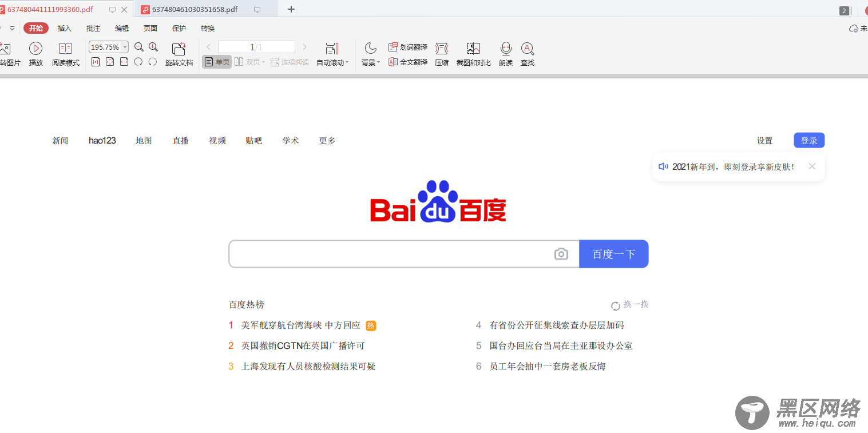Open 直播 live link
The width and height of the screenshot is (868, 433).
point(181,141)
